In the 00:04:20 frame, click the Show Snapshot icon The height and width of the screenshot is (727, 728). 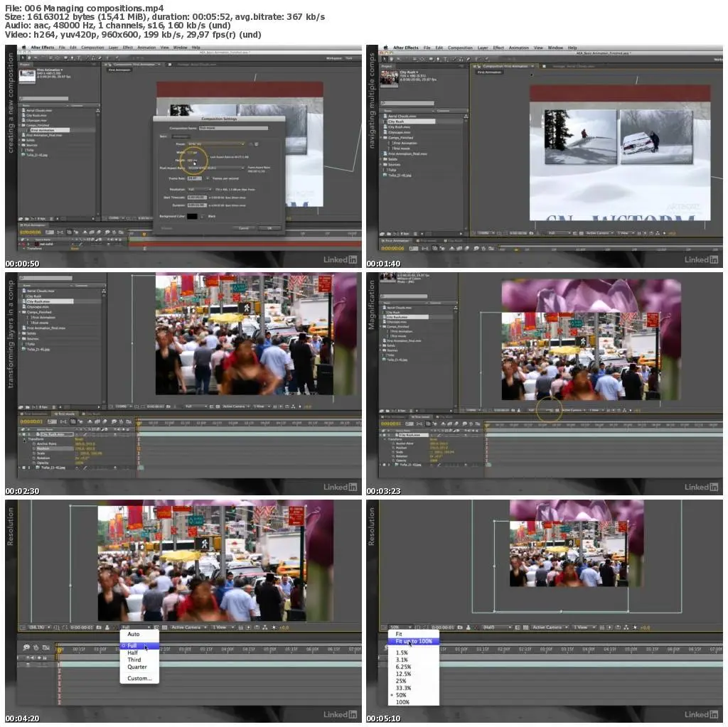107,628
